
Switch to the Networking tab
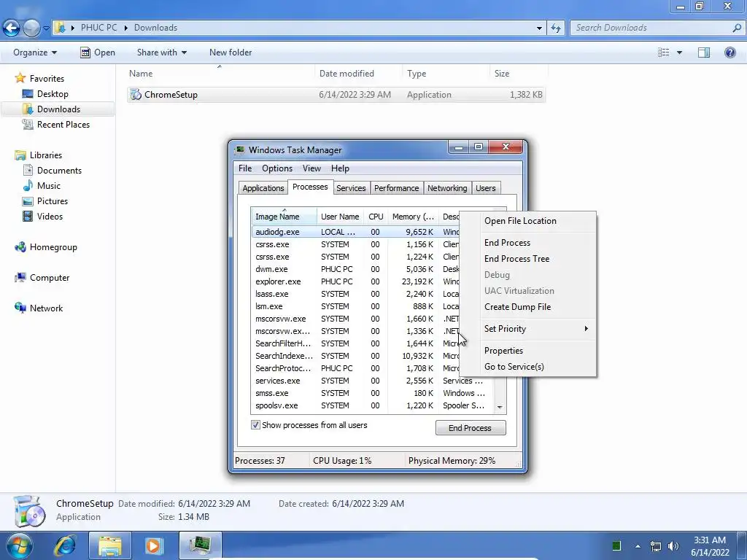coord(447,188)
